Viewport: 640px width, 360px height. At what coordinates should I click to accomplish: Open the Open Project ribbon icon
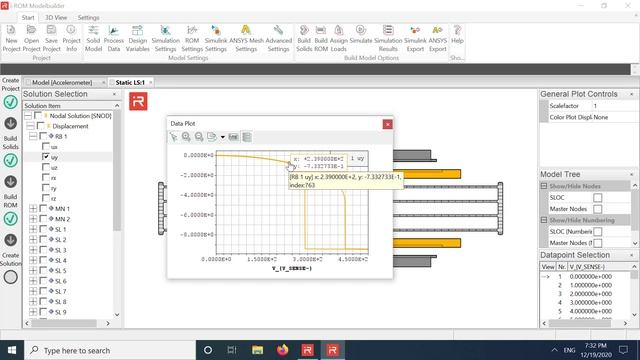(31, 39)
